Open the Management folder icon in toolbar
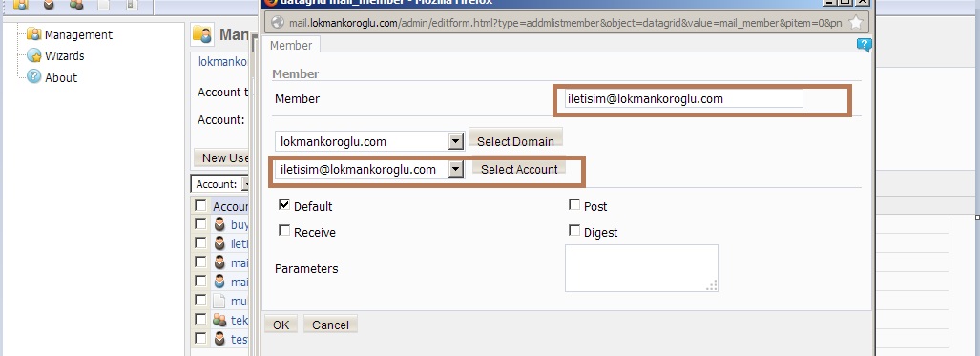This screenshot has height=356, width=980. 21,5
